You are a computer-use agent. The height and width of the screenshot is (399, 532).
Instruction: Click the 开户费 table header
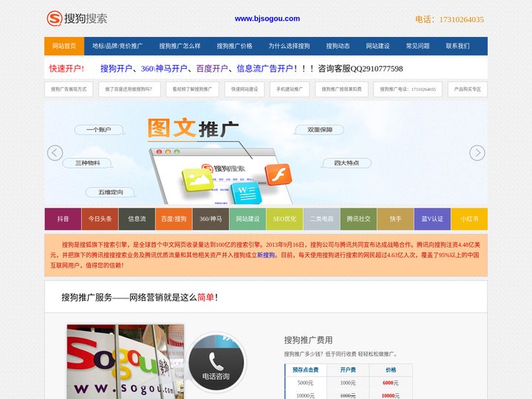point(348,370)
